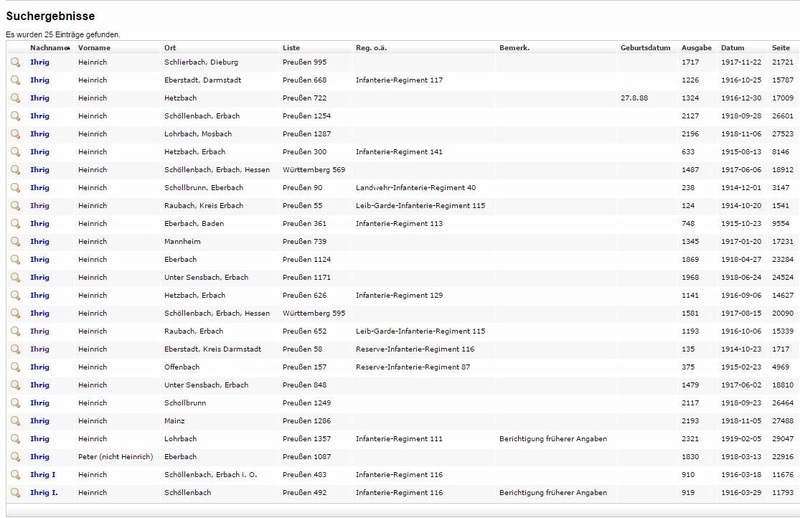
Task: Open details magnifier for Schlierbach, Dieburg row
Action: click(x=15, y=62)
